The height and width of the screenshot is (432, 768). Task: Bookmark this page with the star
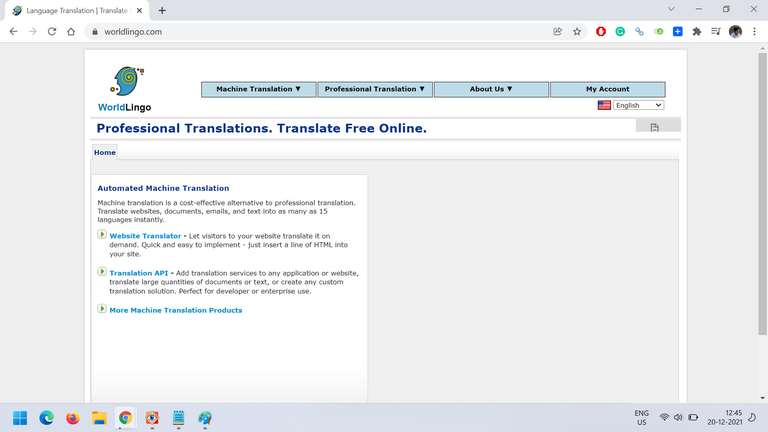(x=577, y=31)
